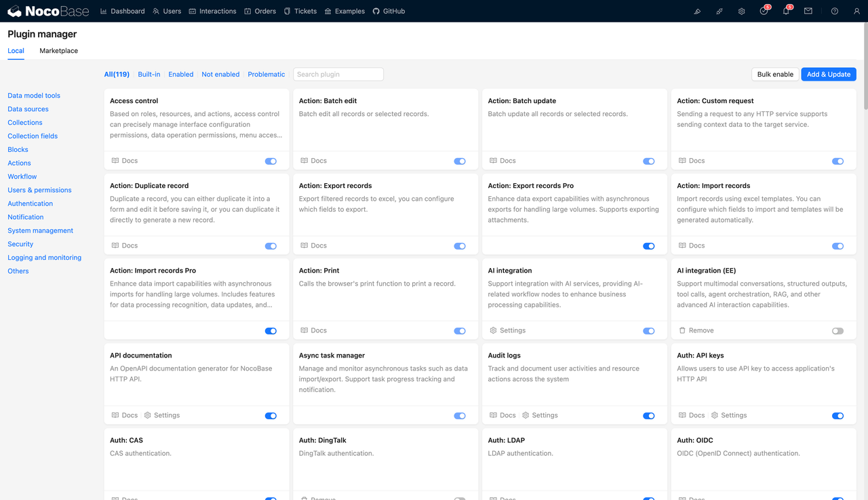Open the settings gear in top bar
The width and height of the screenshot is (868, 500).
pos(742,12)
